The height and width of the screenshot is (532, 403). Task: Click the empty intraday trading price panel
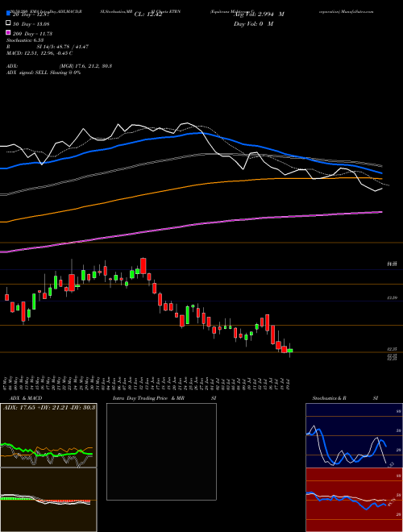pos(161,451)
